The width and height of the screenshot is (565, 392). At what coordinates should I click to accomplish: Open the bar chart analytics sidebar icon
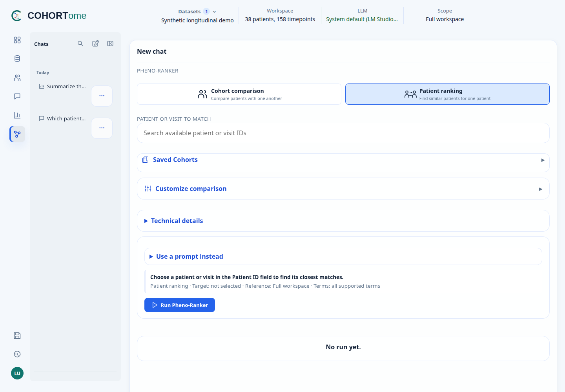pyautogui.click(x=17, y=115)
